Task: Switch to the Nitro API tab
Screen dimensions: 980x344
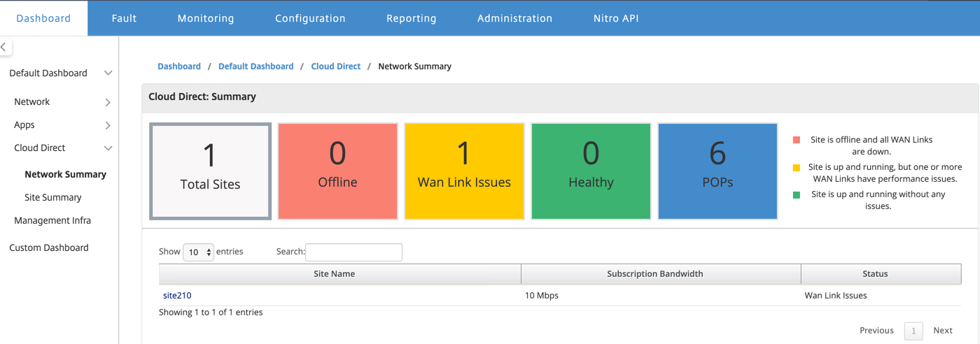Action: [616, 18]
